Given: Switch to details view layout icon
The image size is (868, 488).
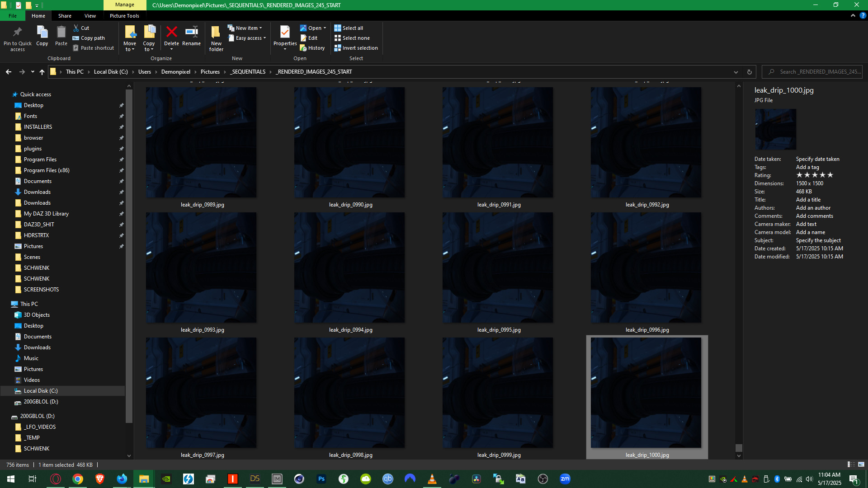Looking at the screenshot, I should [851, 465].
